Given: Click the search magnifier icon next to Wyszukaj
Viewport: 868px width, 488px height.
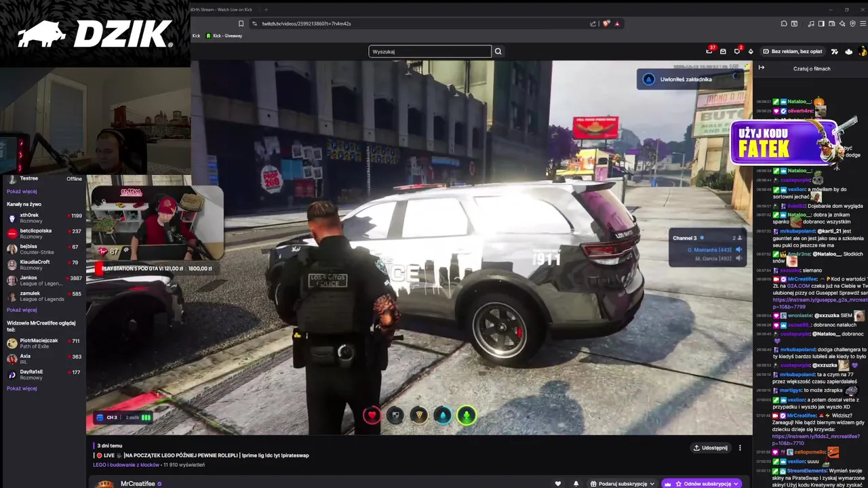Looking at the screenshot, I should pos(498,52).
